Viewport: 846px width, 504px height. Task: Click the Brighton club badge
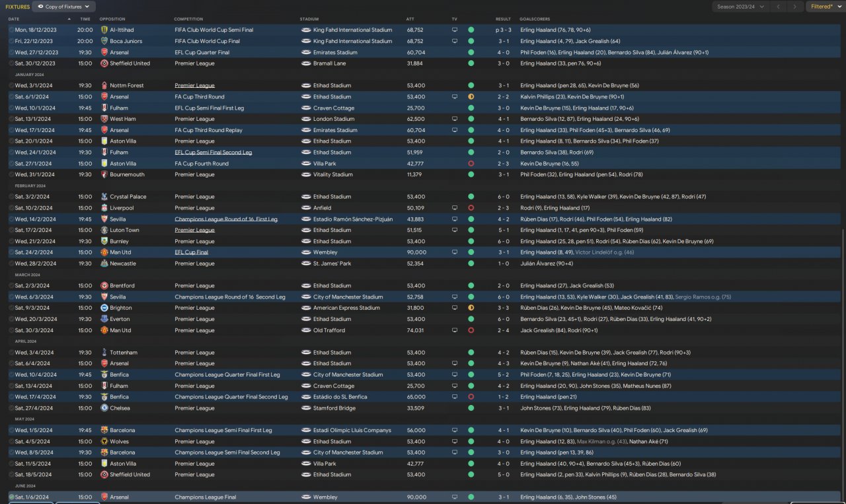[104, 308]
